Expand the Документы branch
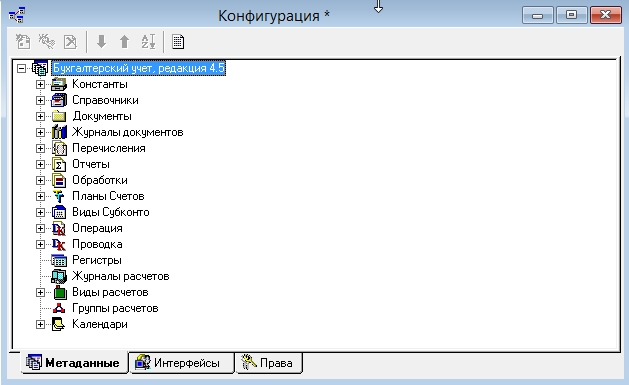 click(x=40, y=116)
